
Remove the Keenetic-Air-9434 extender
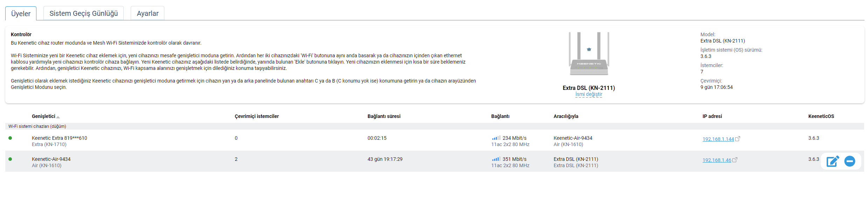coord(850,161)
